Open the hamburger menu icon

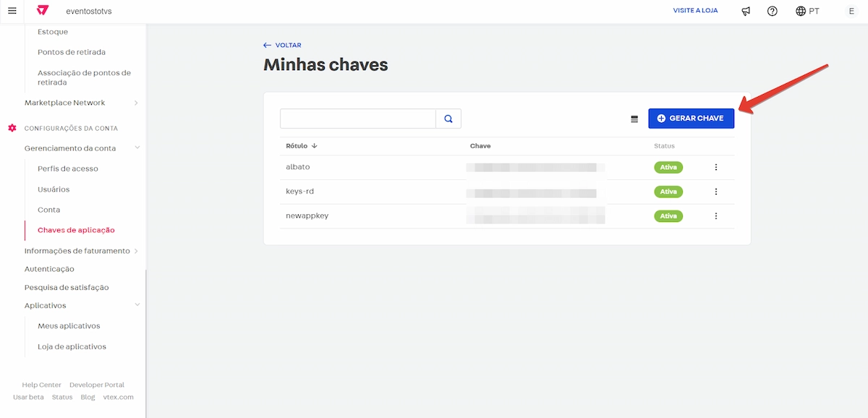pyautogui.click(x=12, y=11)
